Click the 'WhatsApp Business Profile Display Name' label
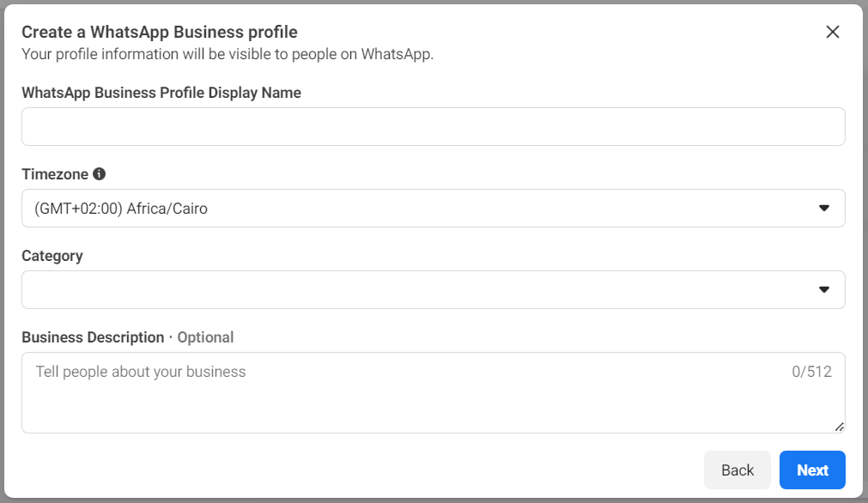The width and height of the screenshot is (868, 503). [x=161, y=93]
